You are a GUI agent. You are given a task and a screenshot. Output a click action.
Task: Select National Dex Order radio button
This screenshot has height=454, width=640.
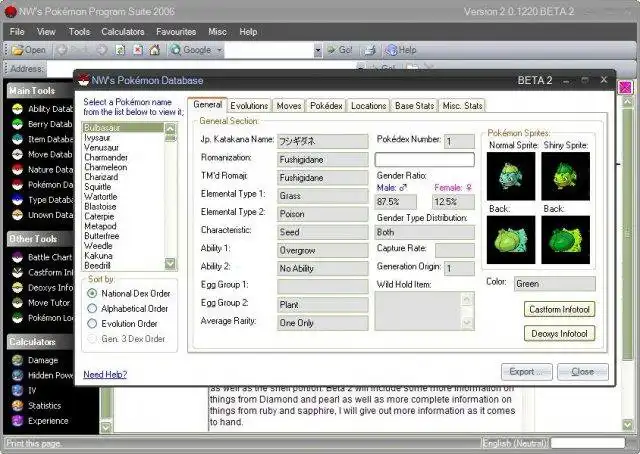[92, 294]
